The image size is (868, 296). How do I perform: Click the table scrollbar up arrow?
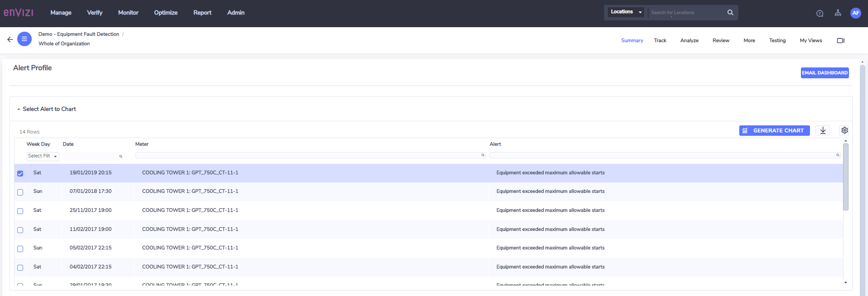pyautogui.click(x=846, y=141)
